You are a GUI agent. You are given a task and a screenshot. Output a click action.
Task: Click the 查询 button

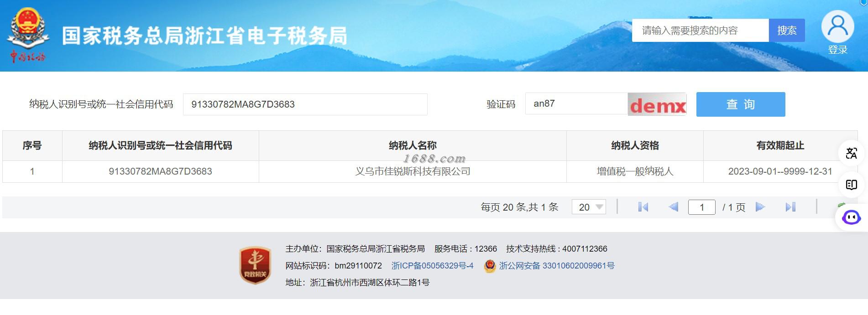[x=741, y=104]
